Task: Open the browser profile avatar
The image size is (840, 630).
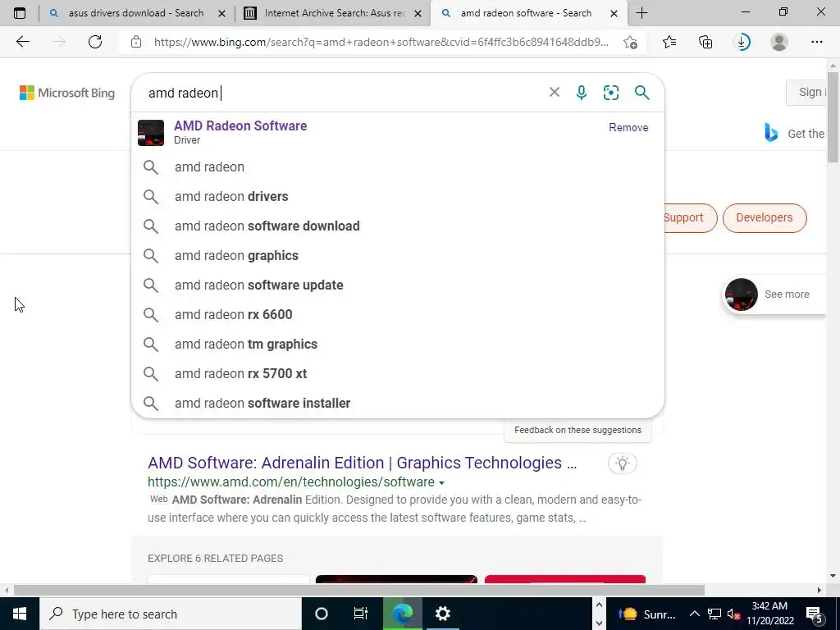Action: [779, 42]
